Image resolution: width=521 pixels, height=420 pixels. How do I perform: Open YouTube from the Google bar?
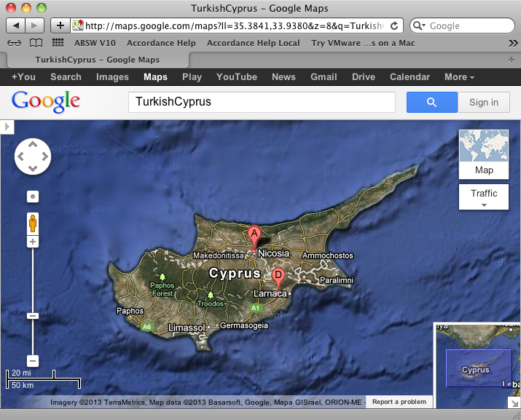click(x=236, y=77)
